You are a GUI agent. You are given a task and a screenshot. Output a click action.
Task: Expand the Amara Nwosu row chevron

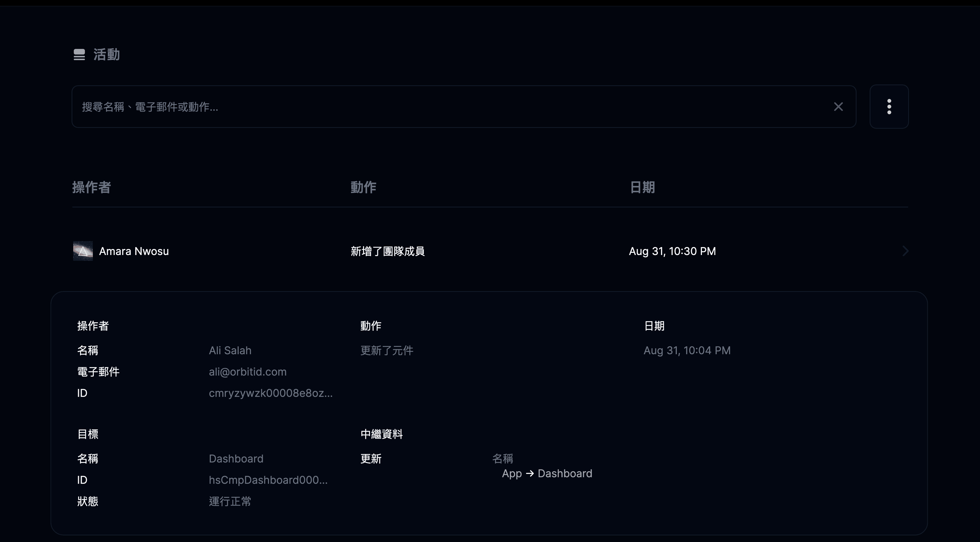pyautogui.click(x=905, y=251)
